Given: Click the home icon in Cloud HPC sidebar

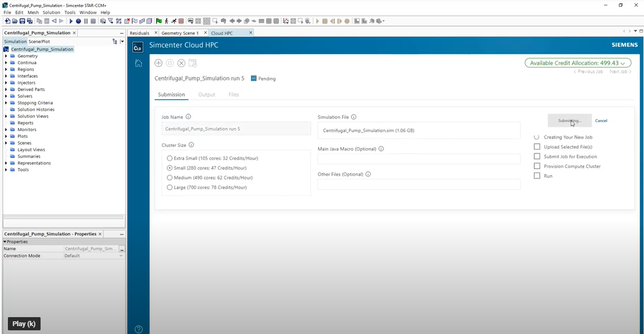Looking at the screenshot, I should [138, 63].
